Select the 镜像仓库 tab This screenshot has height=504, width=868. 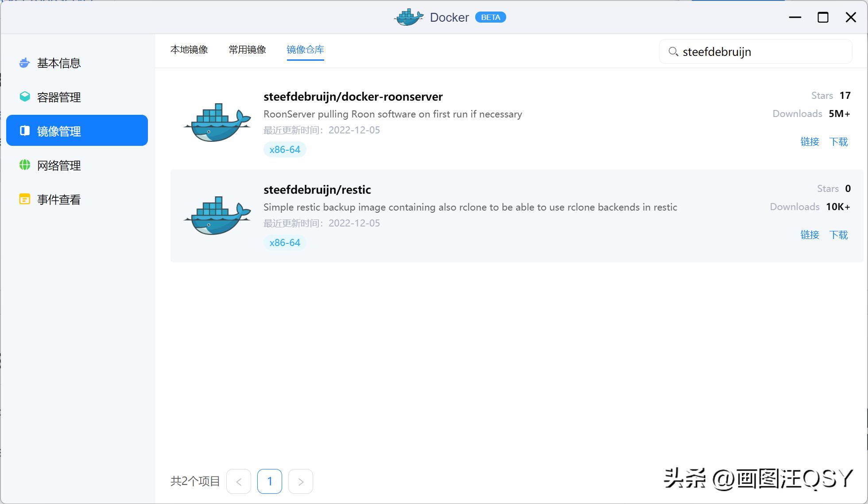[x=305, y=50]
